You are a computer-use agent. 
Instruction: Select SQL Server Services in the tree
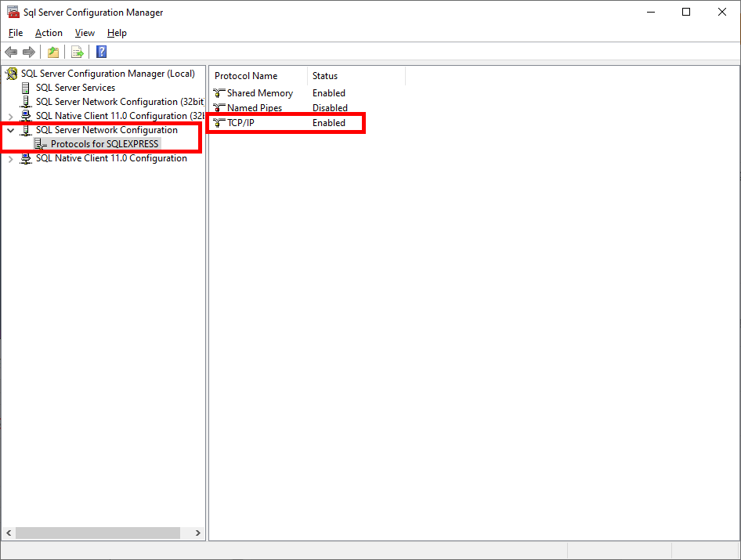(x=76, y=88)
